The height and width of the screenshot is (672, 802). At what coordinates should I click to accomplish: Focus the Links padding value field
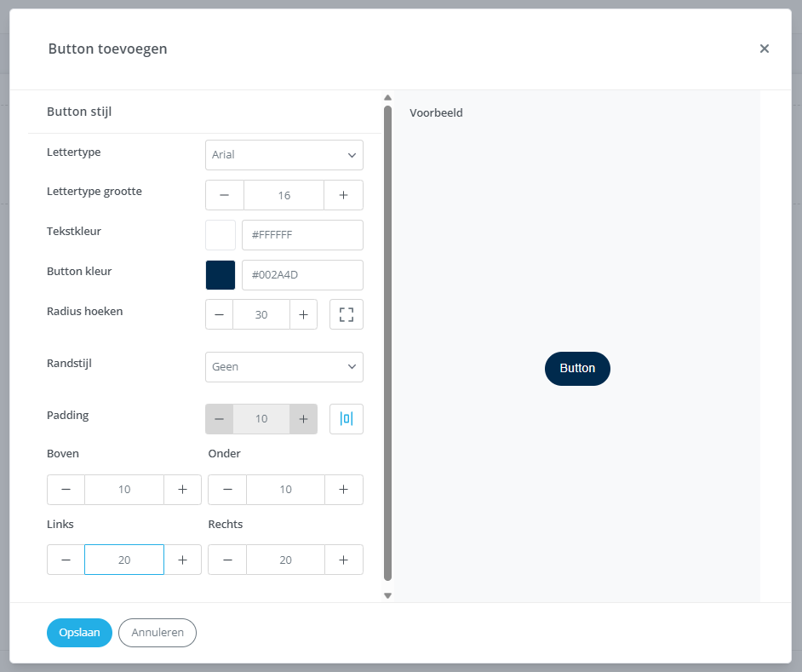124,560
